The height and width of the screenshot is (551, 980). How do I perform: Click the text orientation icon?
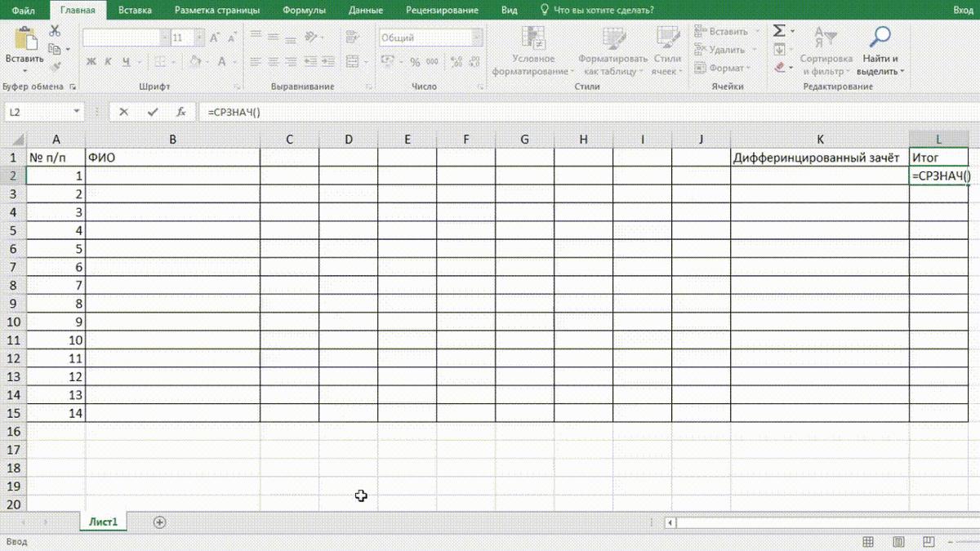coord(311,38)
